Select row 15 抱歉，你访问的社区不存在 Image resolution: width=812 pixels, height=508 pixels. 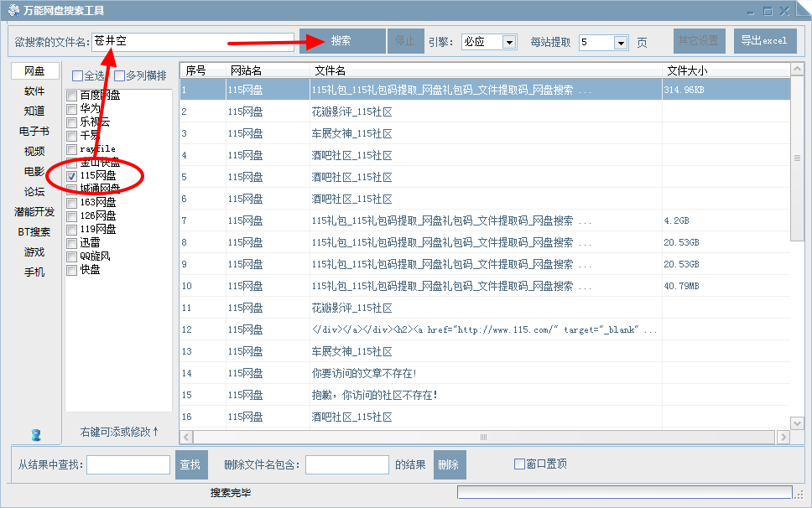coord(485,395)
